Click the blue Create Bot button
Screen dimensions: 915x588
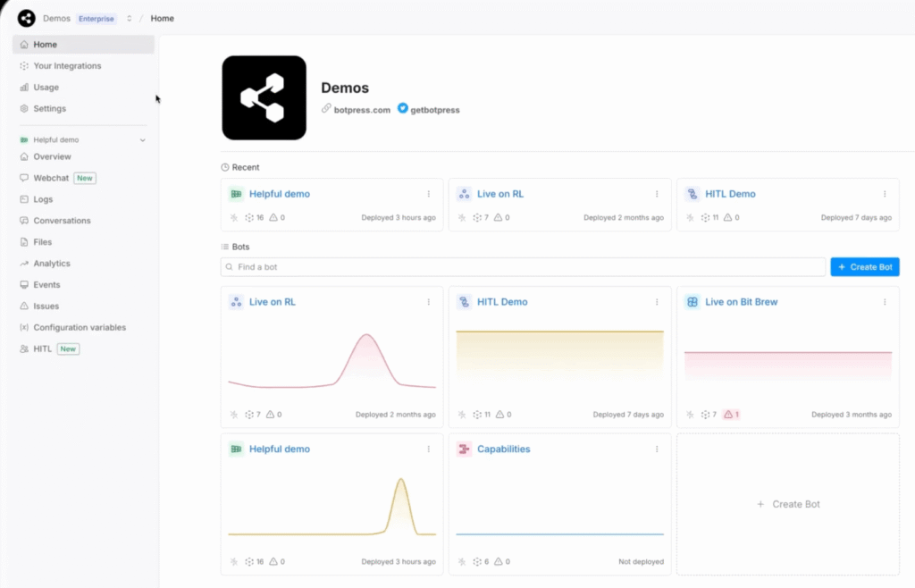pyautogui.click(x=865, y=266)
